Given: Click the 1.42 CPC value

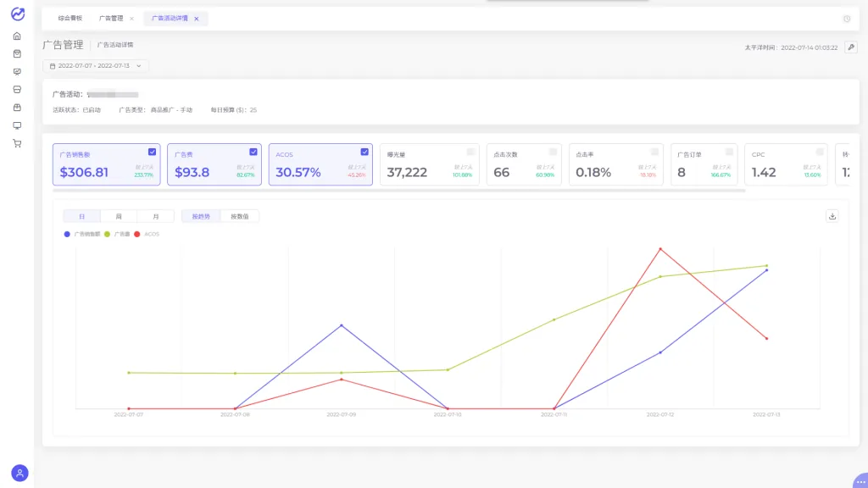Looking at the screenshot, I should pyautogui.click(x=764, y=172).
